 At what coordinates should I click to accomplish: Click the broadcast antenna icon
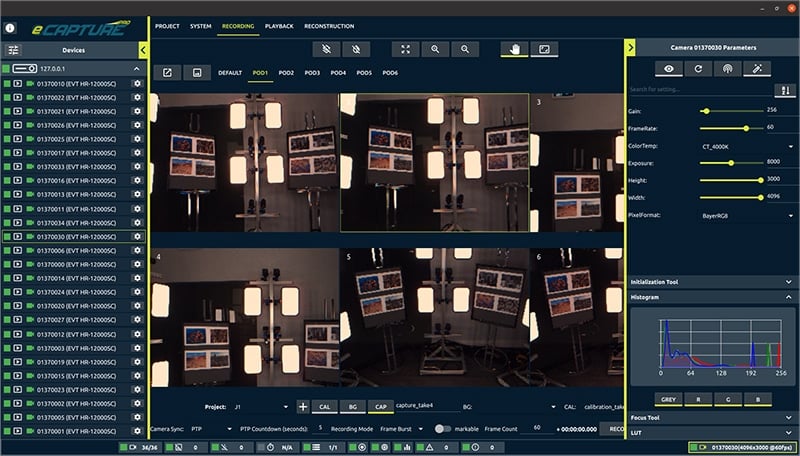pyautogui.click(x=728, y=69)
